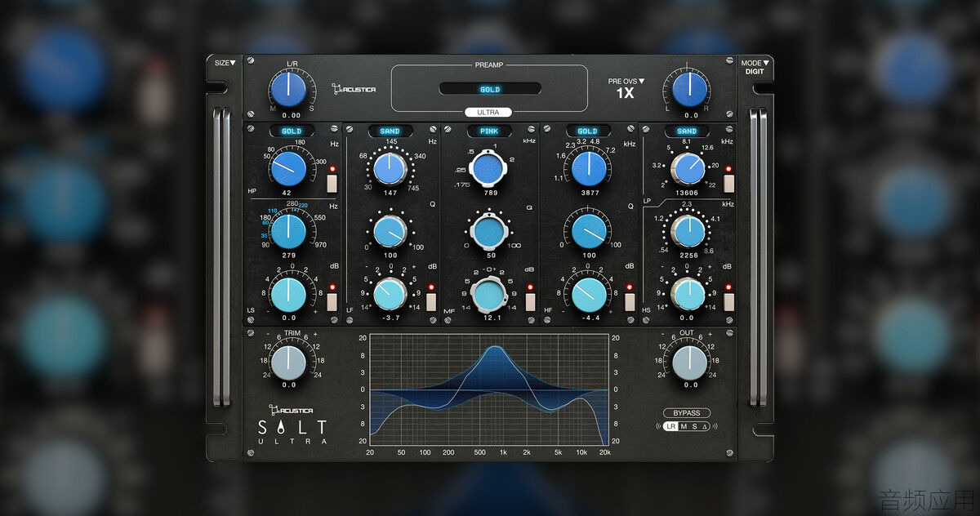Open the GOLD model selector of HF band
The image size is (980, 516).
click(588, 131)
